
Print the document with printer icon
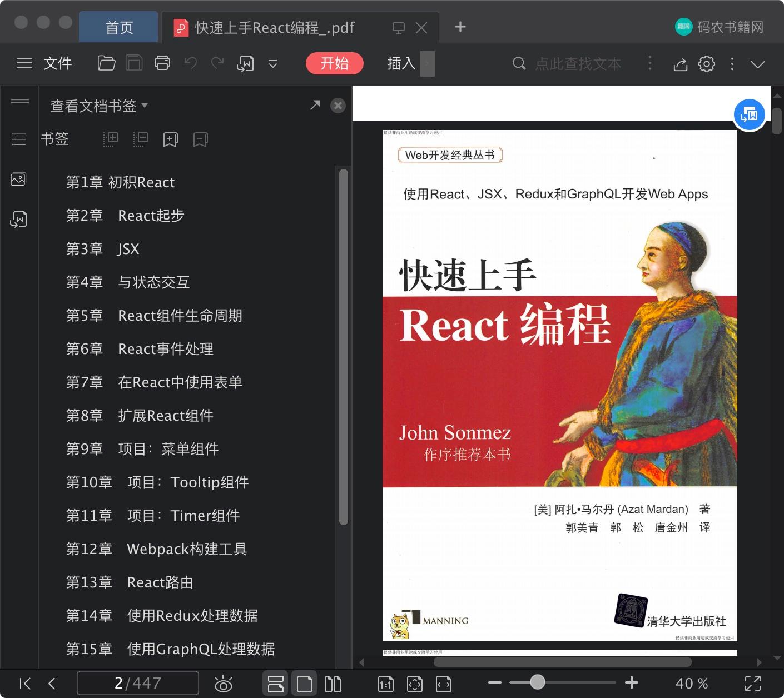click(162, 63)
